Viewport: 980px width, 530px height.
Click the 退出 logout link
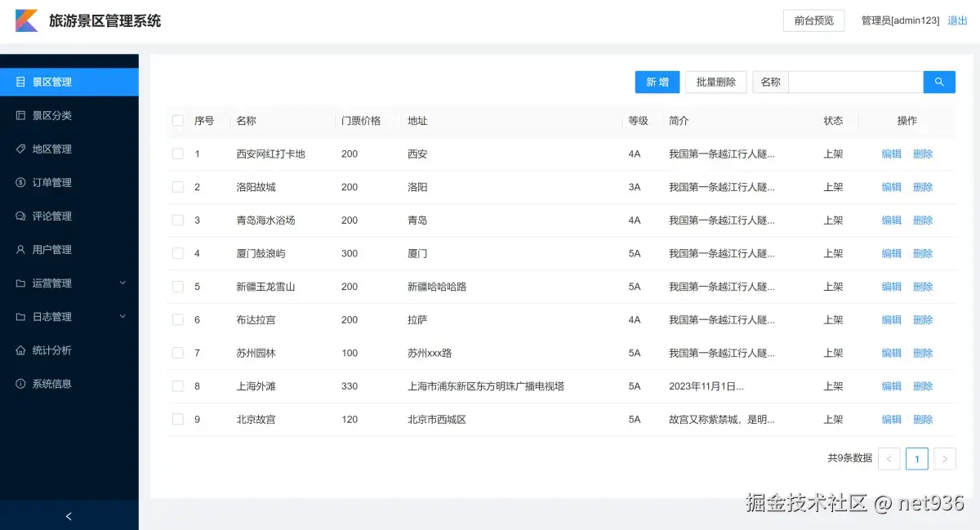tap(957, 20)
